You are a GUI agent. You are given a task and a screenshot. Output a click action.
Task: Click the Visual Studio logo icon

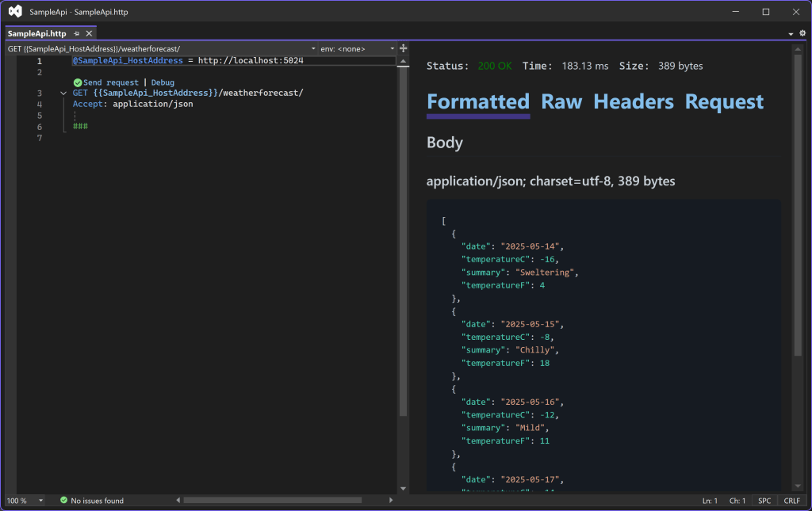coord(15,12)
